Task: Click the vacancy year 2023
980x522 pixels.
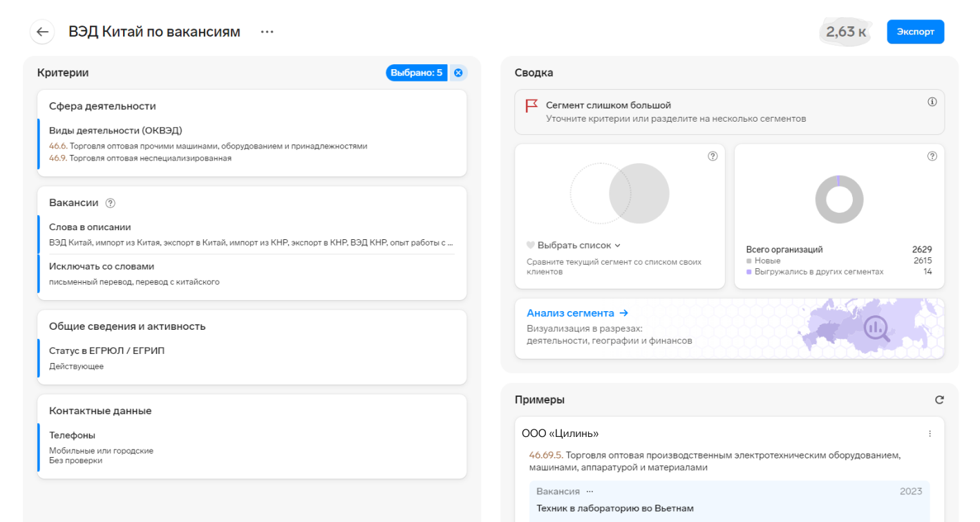Action: 911,492
